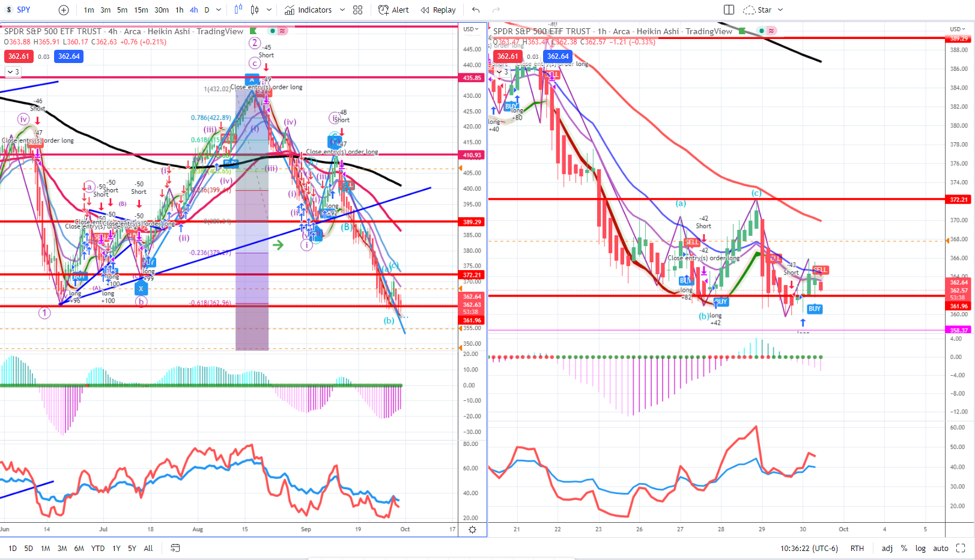Select the 1m timeframe
Image resolution: width=975 pixels, height=560 pixels.
pyautogui.click(x=89, y=10)
